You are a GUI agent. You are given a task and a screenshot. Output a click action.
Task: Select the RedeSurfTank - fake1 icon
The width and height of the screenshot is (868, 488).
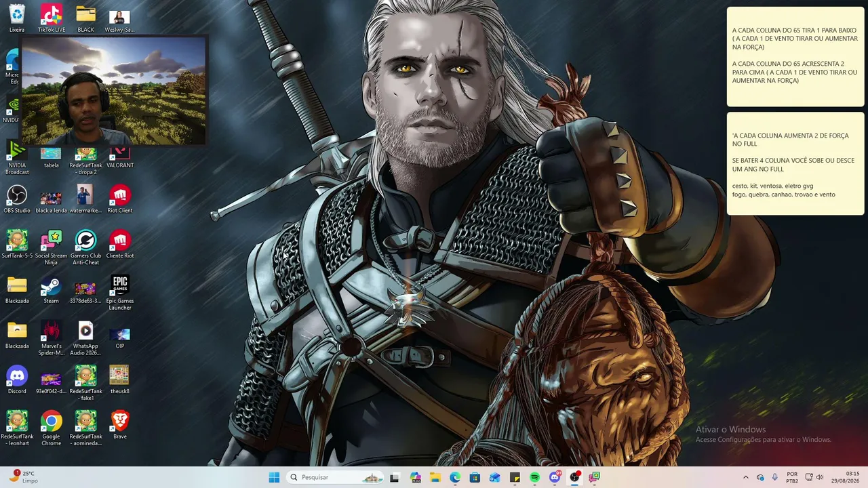tap(85, 384)
